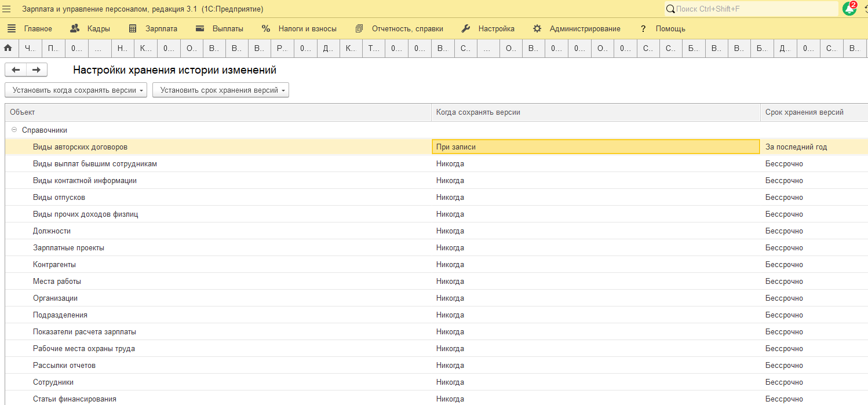The height and width of the screenshot is (405, 868).
Task: Open Установить срок хранения версий dropdown
Action: pos(221,90)
